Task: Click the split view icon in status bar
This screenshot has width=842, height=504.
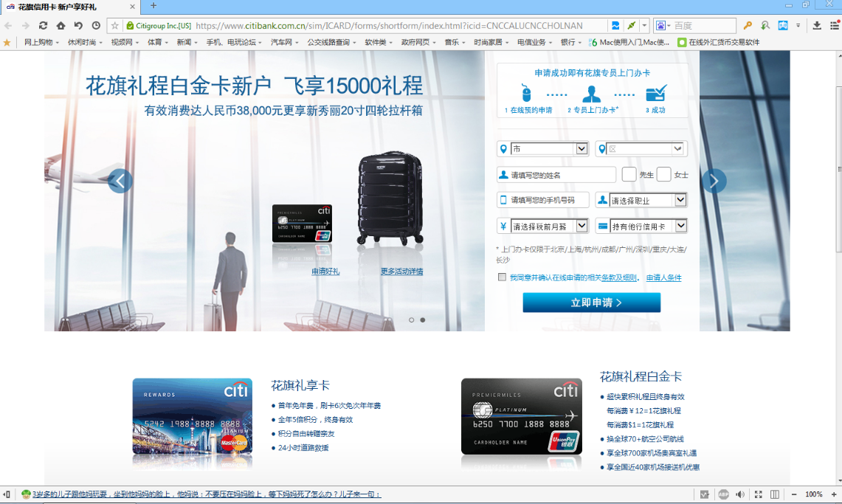Action: [775, 494]
